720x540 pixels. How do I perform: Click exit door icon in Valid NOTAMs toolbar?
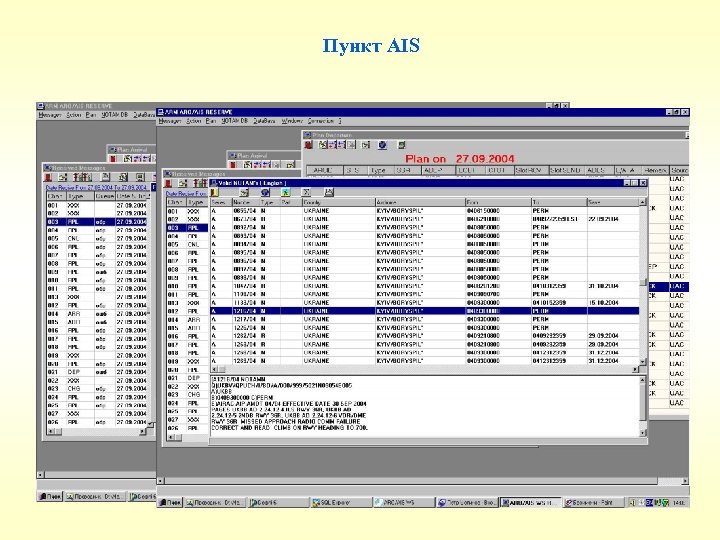coord(214,192)
